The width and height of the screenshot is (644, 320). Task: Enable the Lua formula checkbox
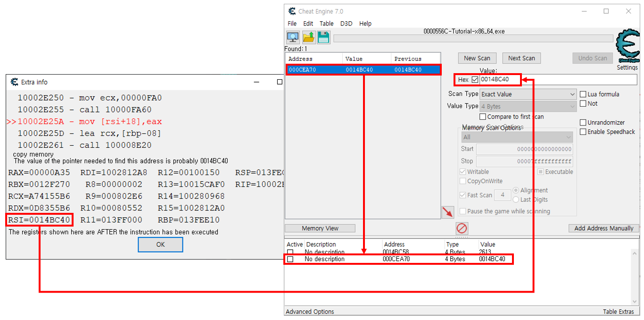(x=583, y=94)
